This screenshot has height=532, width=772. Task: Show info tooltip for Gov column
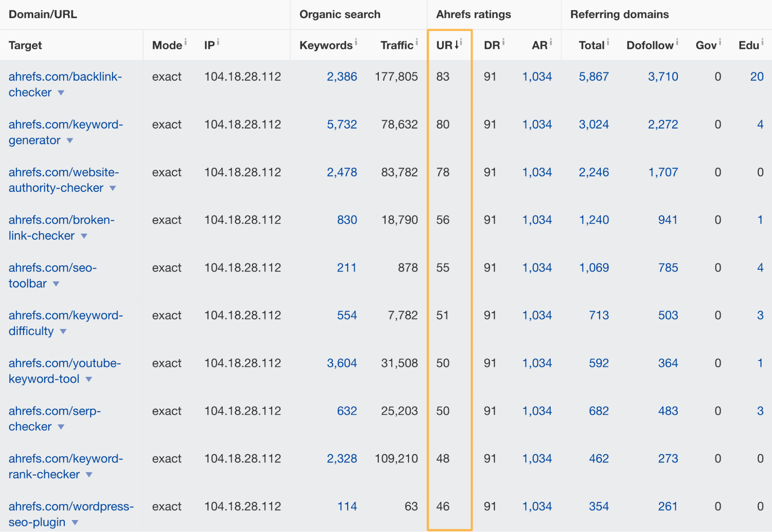pyautogui.click(x=720, y=41)
